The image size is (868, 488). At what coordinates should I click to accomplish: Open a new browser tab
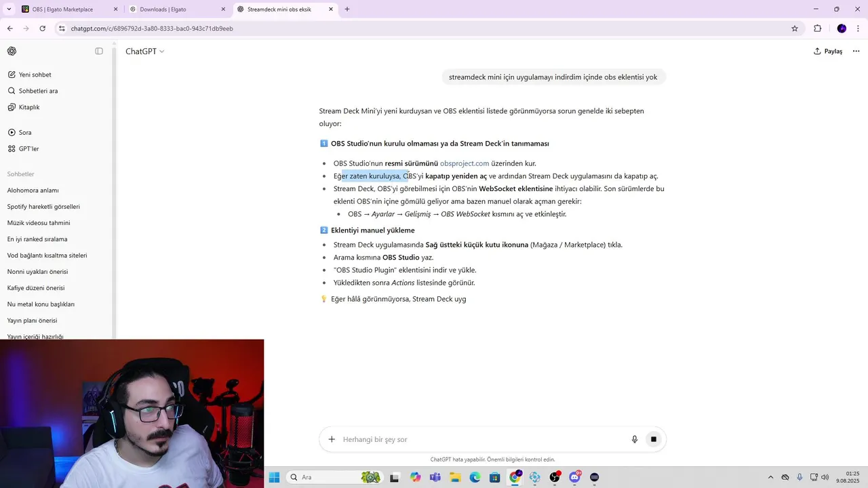(x=347, y=9)
